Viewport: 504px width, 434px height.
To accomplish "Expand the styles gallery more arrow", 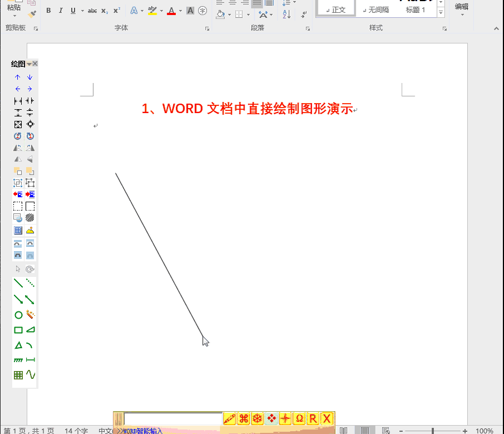I will pos(441,13).
